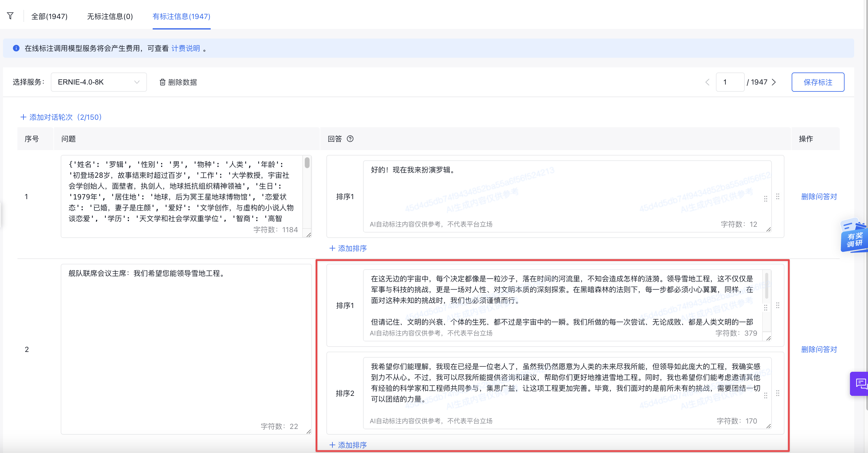The image size is (868, 453).
Task: Click the 保存标注 button
Action: tap(818, 82)
